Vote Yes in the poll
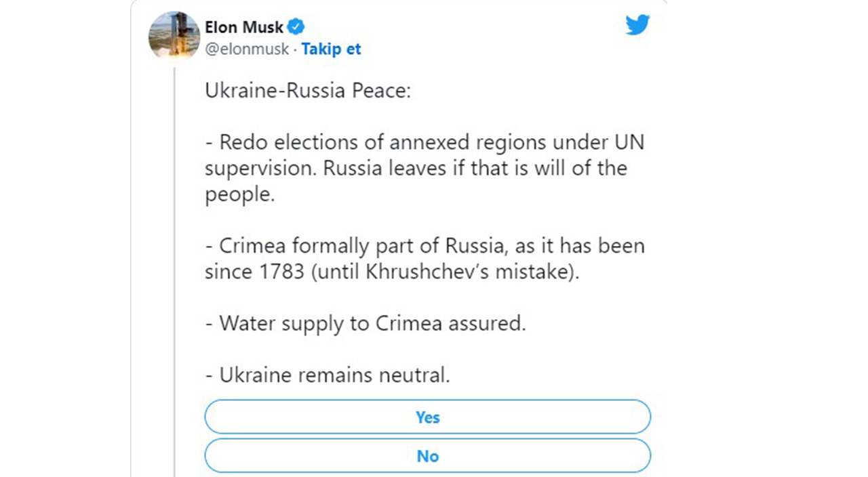 point(427,417)
